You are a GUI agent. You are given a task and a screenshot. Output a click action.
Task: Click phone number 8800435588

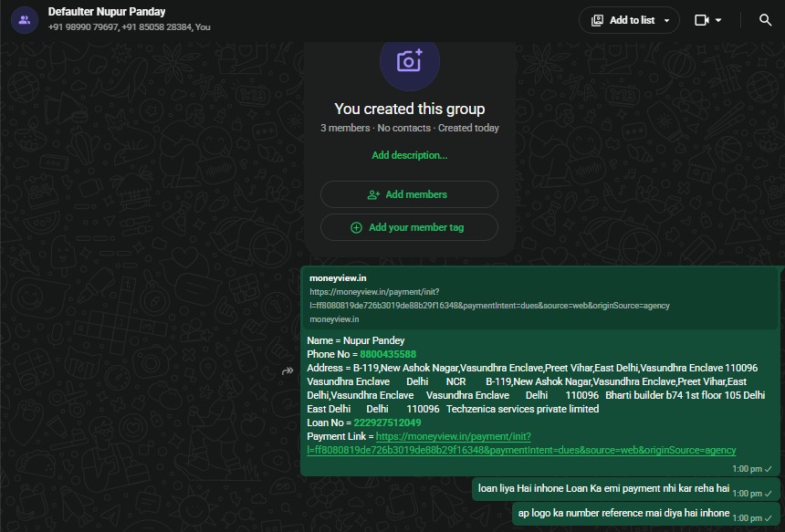pyautogui.click(x=388, y=354)
